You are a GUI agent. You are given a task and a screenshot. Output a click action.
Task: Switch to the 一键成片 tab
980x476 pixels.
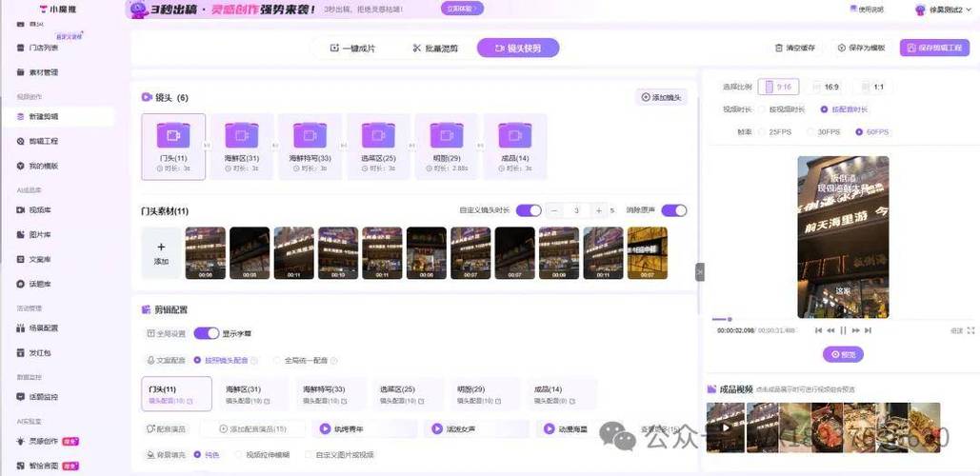pyautogui.click(x=352, y=49)
